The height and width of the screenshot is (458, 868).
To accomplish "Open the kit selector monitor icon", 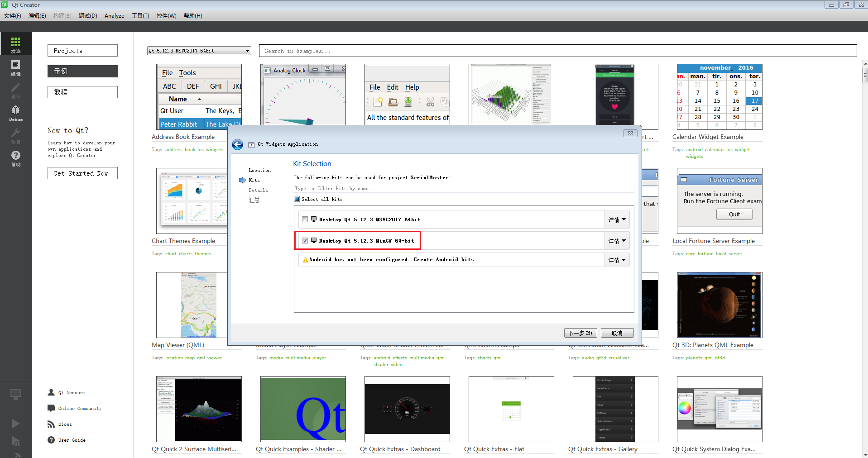I will coord(16,394).
